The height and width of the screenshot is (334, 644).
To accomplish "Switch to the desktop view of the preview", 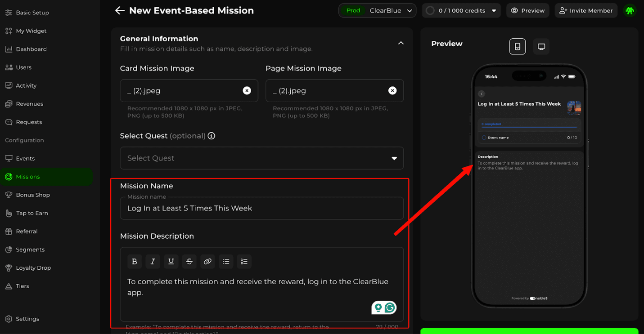I will [541, 47].
